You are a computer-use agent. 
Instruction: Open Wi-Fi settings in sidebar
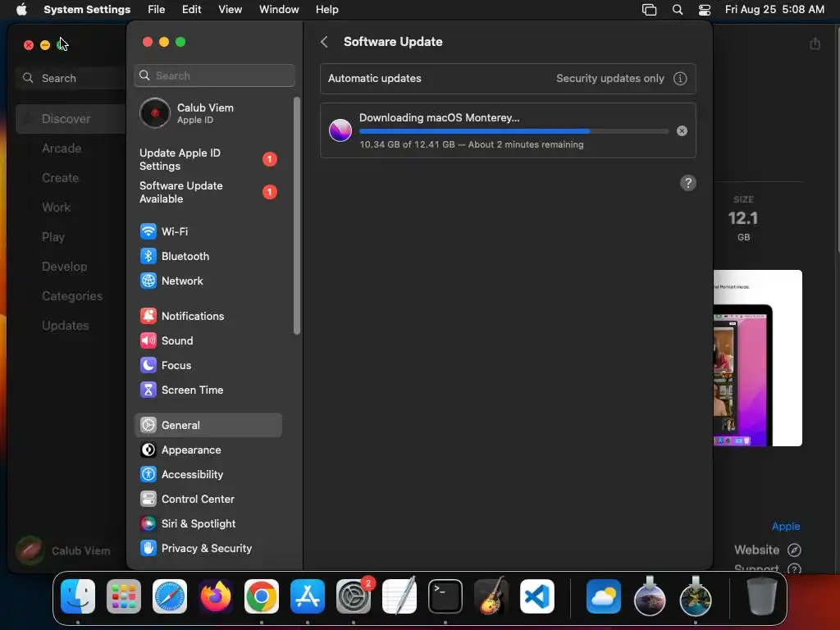(208, 231)
